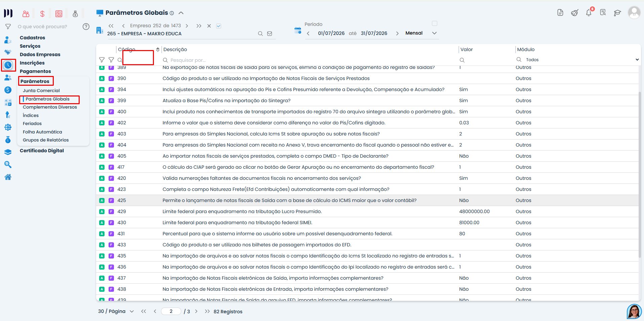
Task: Open the magnifier search icon in sidebar
Action: tap(8, 165)
